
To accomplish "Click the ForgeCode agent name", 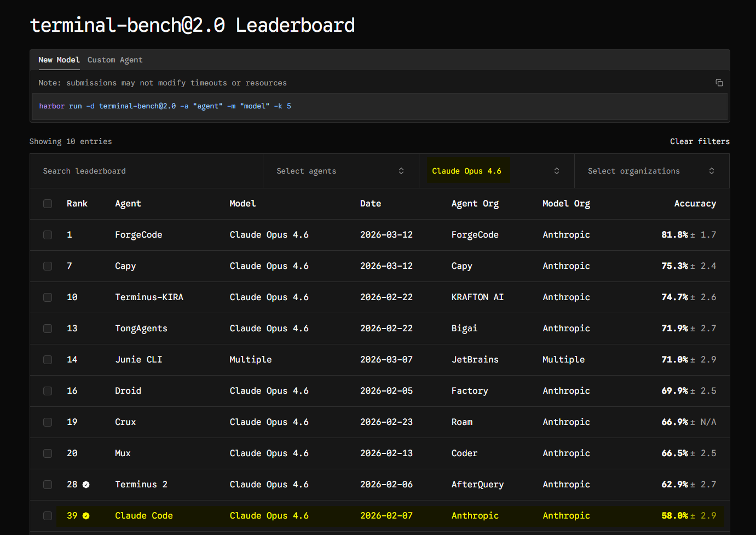I will point(138,235).
